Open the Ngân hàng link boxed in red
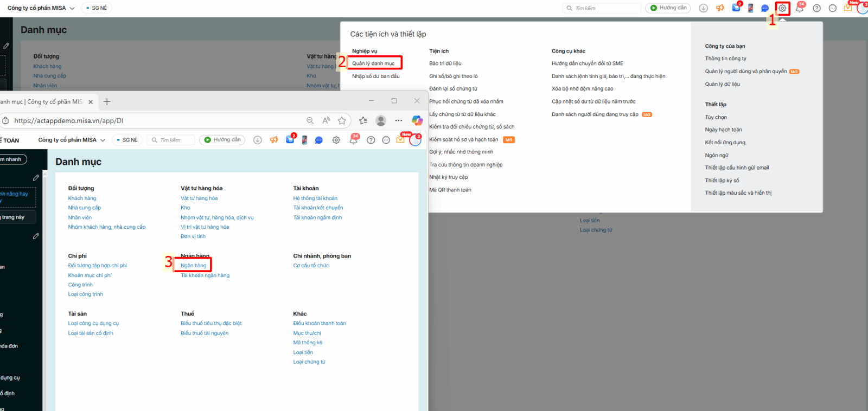Image resolution: width=868 pixels, height=411 pixels. click(x=194, y=265)
